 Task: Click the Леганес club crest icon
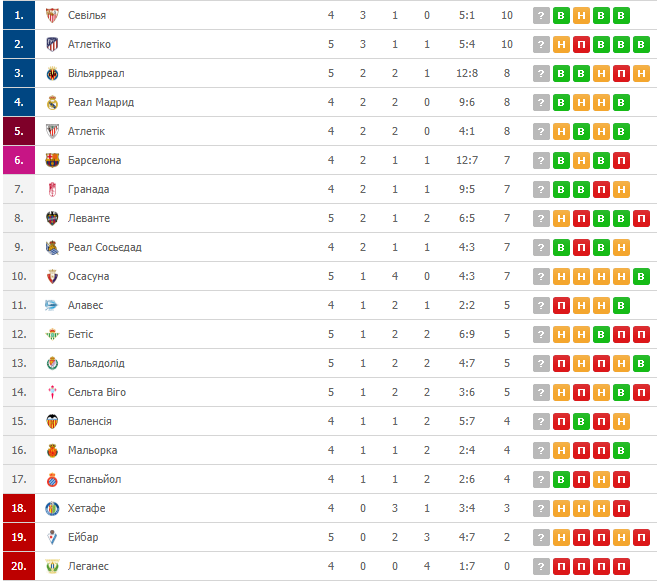pos(52,566)
